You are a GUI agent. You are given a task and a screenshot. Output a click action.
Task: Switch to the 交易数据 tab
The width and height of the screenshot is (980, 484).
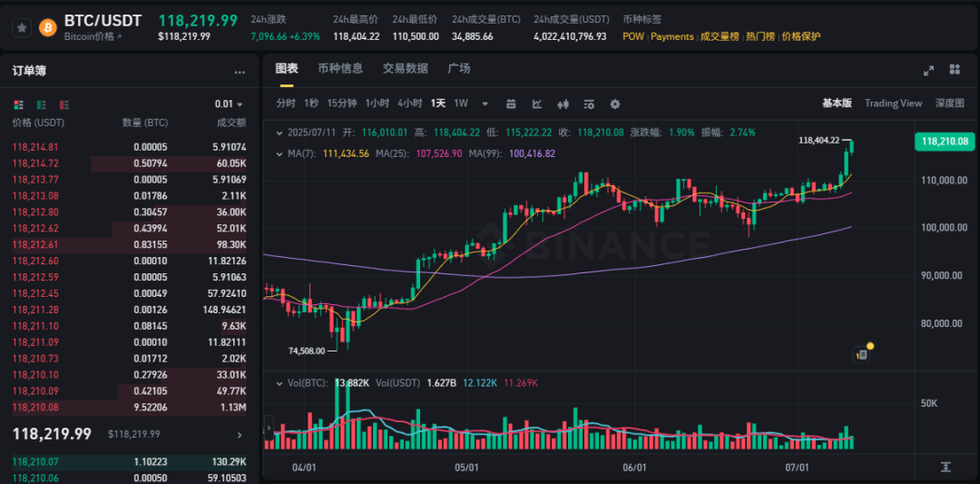[405, 69]
